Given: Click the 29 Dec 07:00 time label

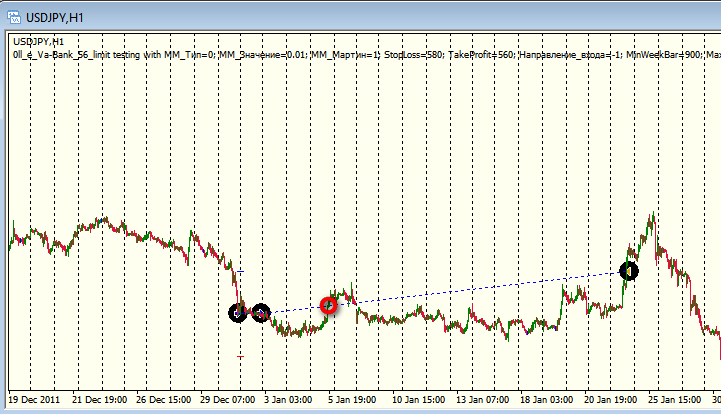Looking at the screenshot, I should click(227, 400).
